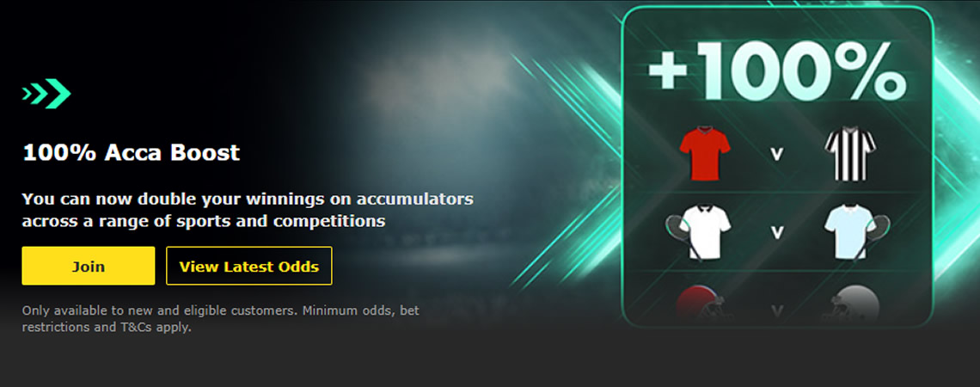Click the racket beside the white shirt
980x387 pixels.
tap(677, 234)
